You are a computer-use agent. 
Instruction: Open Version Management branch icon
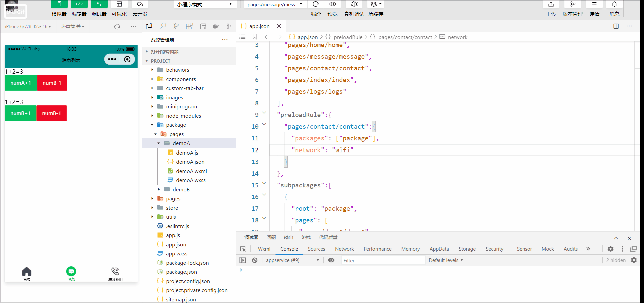tap(573, 4)
